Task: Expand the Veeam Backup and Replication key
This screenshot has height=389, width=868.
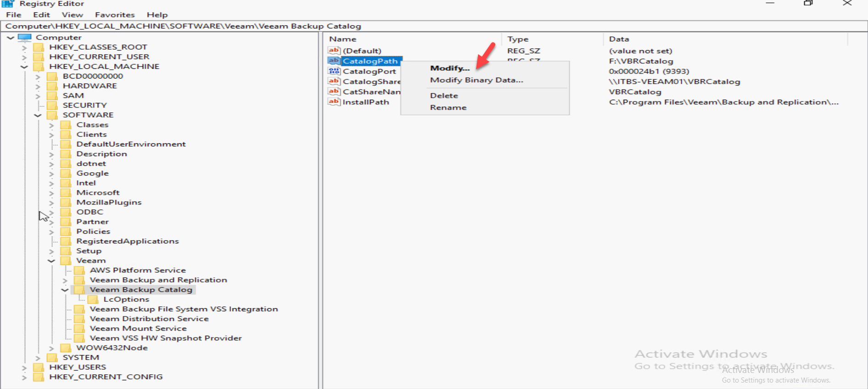Action: pyautogui.click(x=65, y=280)
